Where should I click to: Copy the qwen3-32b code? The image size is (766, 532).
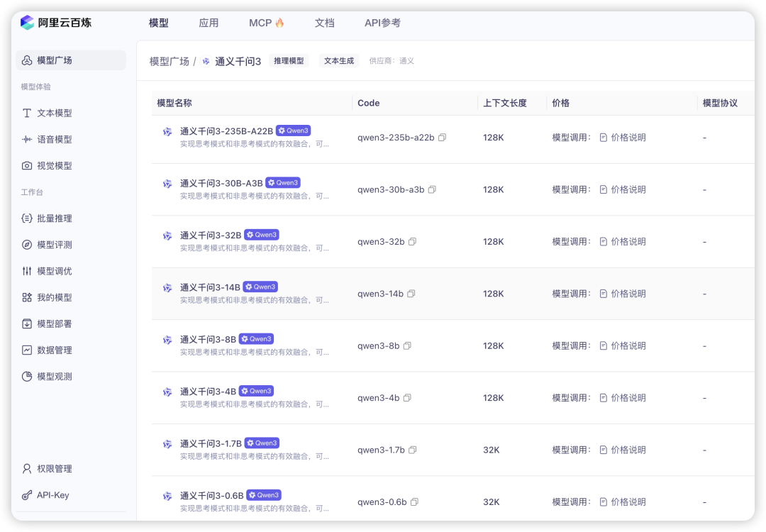click(x=412, y=242)
